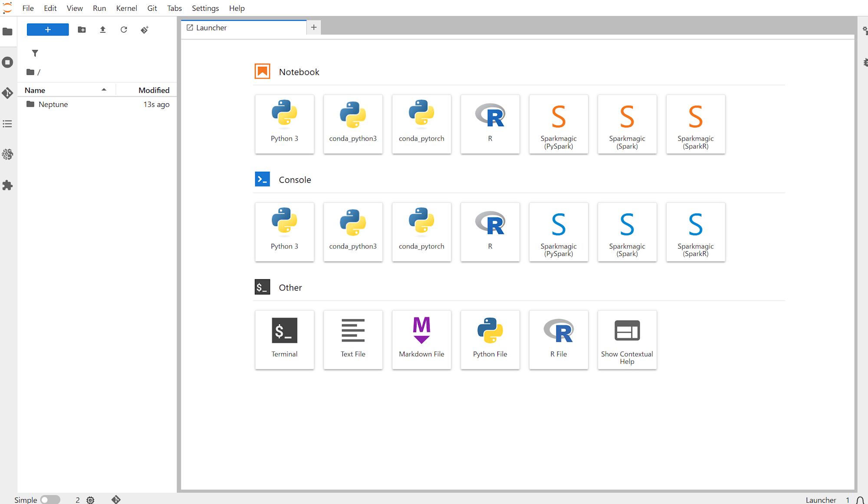Click the Git clone toolbar icon

(x=145, y=29)
